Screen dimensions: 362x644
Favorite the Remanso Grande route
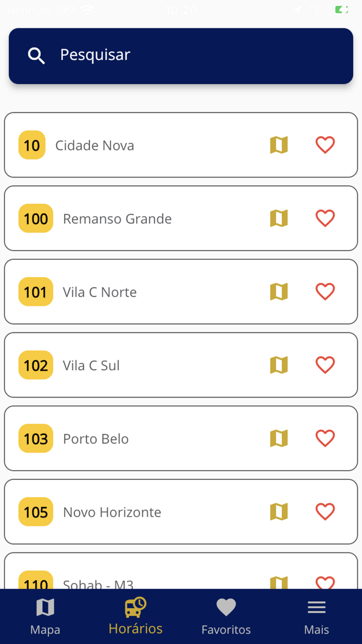(325, 218)
